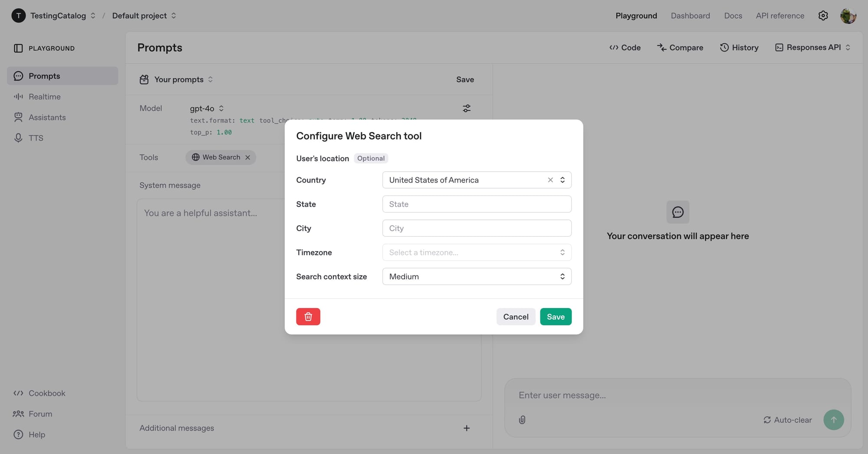This screenshot has width=868, height=454.
Task: Collapse the Playground sidebar panel icon
Action: 18,48
